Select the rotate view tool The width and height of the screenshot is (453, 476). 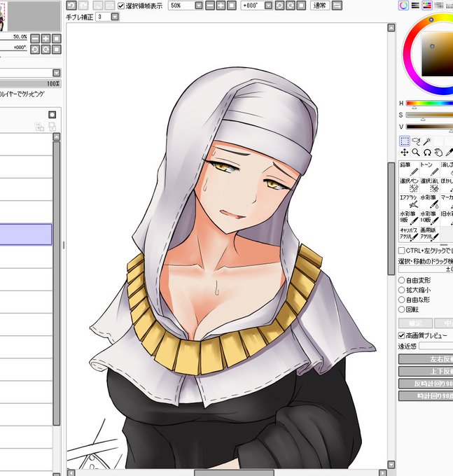427,153
